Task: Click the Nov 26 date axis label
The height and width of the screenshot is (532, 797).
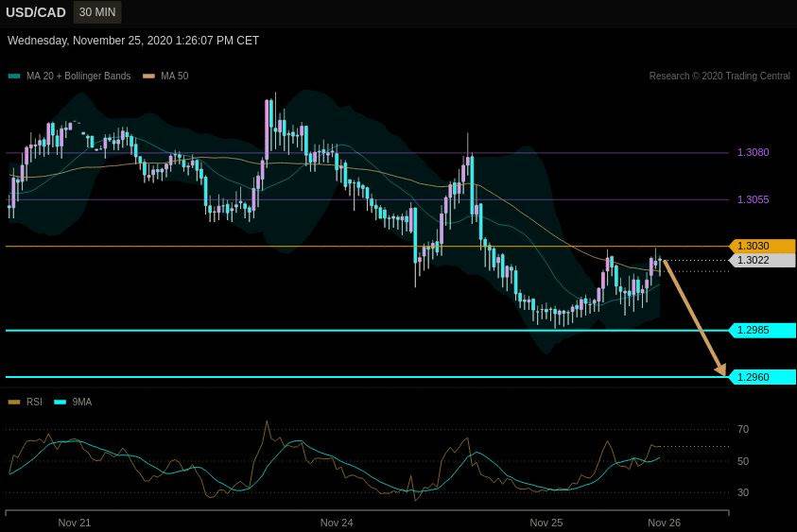Action: pyautogui.click(x=664, y=523)
